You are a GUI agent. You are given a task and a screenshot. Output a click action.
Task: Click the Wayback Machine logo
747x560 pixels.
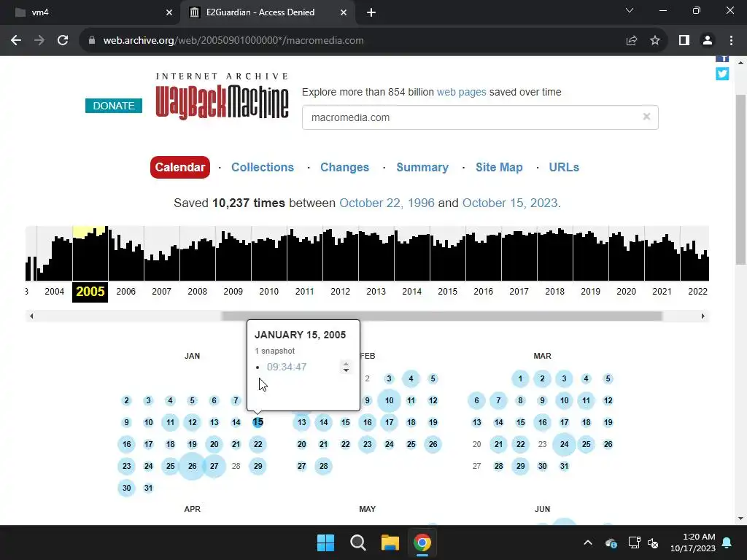(x=222, y=96)
